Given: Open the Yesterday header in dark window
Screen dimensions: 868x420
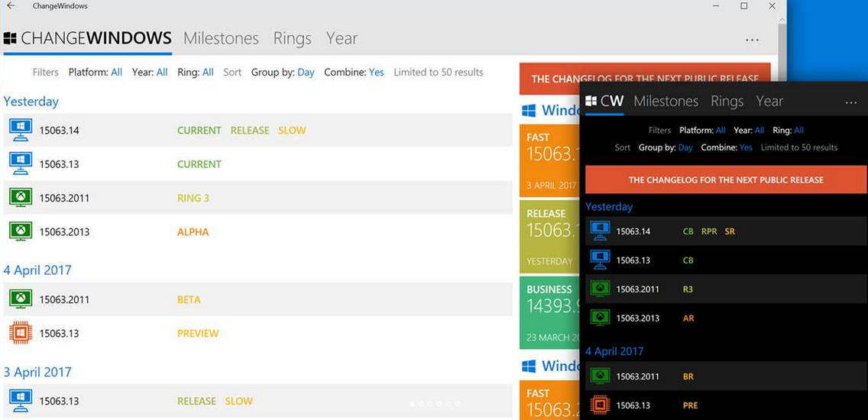Looking at the screenshot, I should tap(609, 207).
